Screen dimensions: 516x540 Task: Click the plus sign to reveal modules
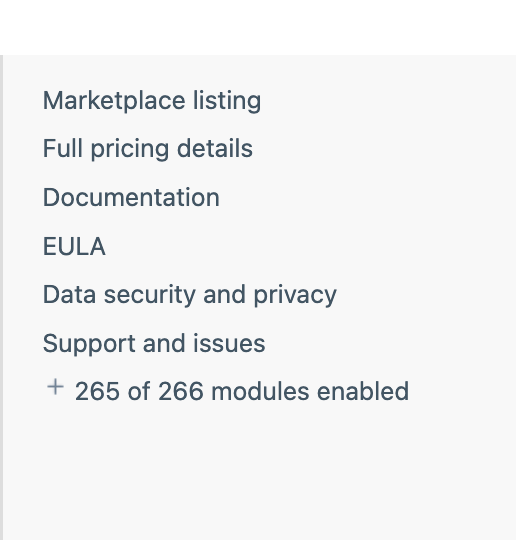(55, 387)
